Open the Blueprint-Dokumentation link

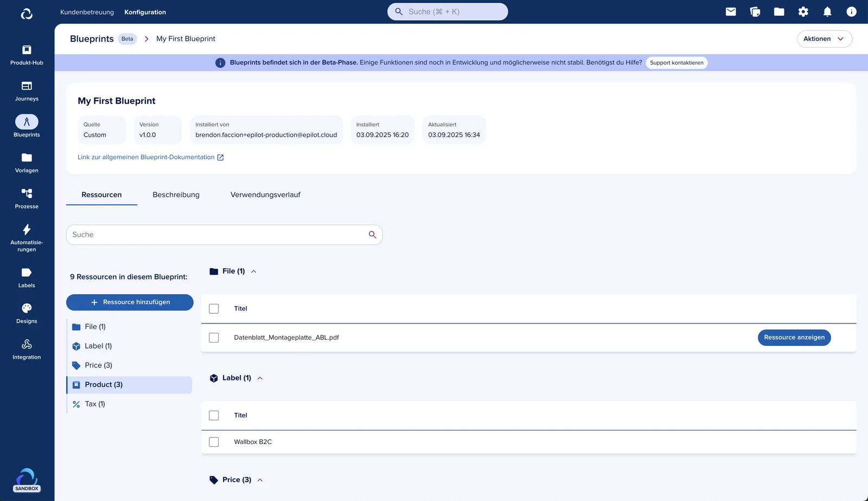click(x=146, y=157)
